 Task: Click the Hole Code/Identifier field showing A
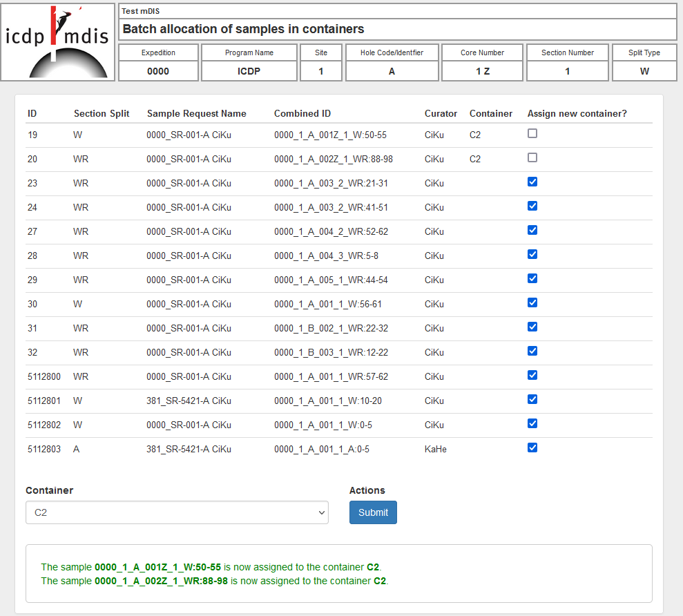[392, 70]
